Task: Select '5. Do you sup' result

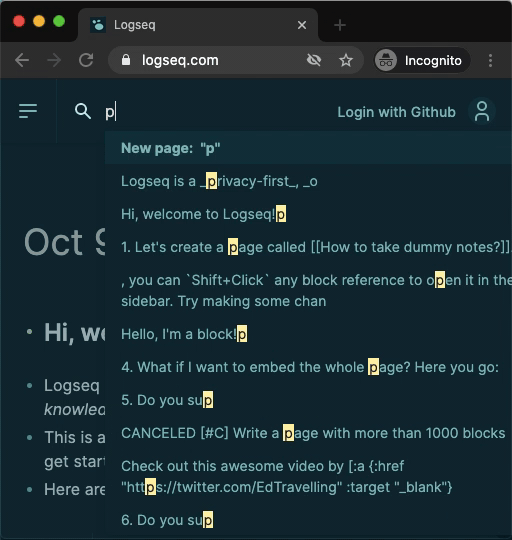Action: coord(308,400)
